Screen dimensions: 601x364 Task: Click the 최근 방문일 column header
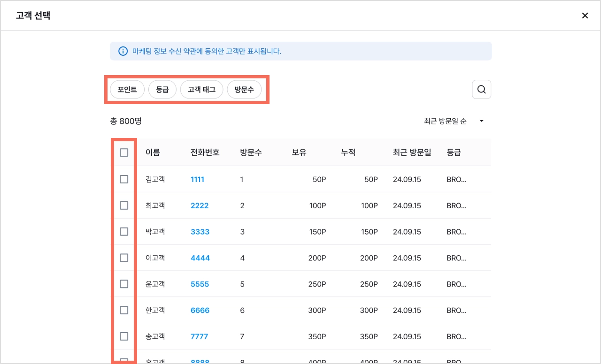click(412, 152)
